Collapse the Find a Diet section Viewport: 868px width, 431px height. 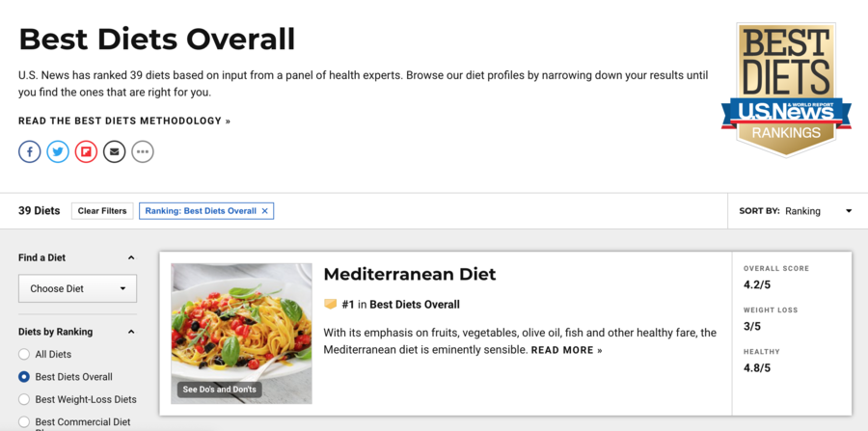[x=131, y=257]
